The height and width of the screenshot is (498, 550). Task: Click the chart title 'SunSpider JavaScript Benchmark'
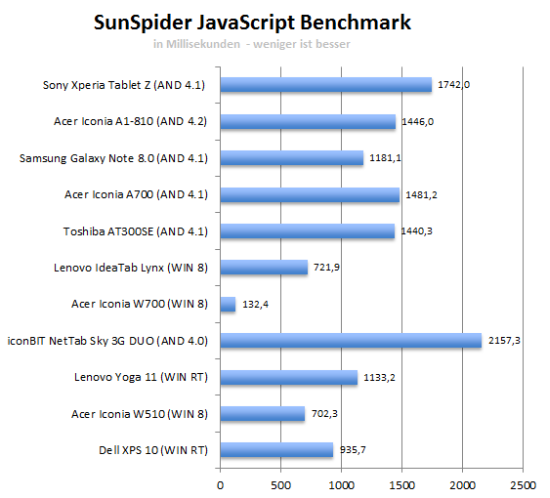coord(252,23)
